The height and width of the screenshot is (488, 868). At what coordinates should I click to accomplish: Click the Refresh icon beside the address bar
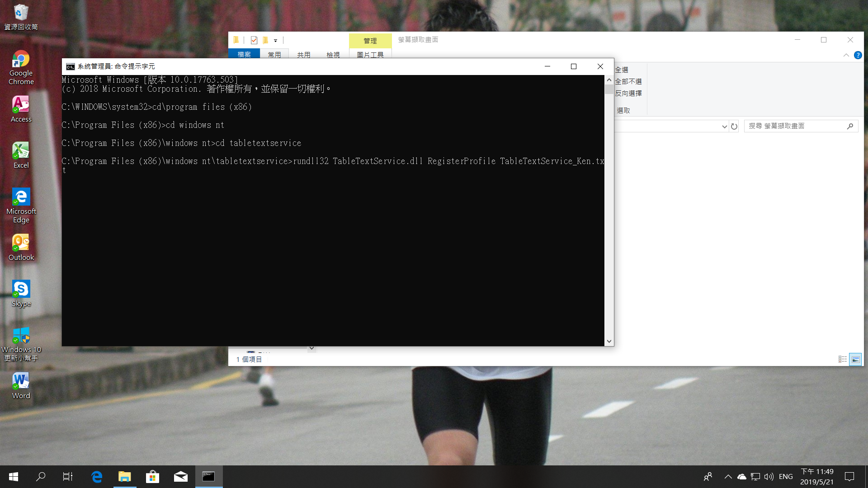pyautogui.click(x=734, y=127)
